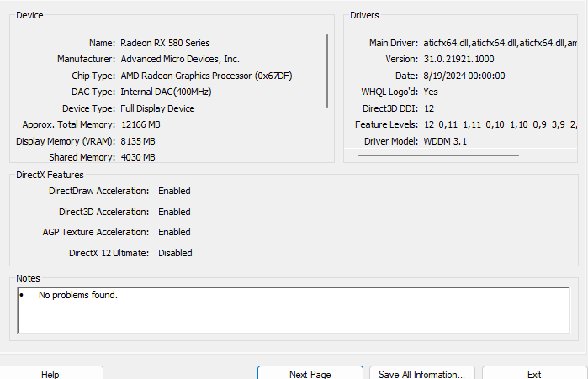
Task: Click the 'DAC Type:' label
Action: (x=93, y=92)
